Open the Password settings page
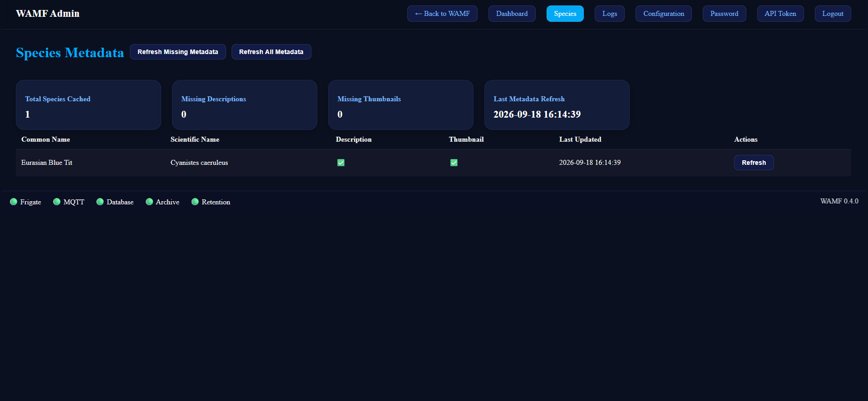This screenshot has width=868, height=401. click(725, 14)
